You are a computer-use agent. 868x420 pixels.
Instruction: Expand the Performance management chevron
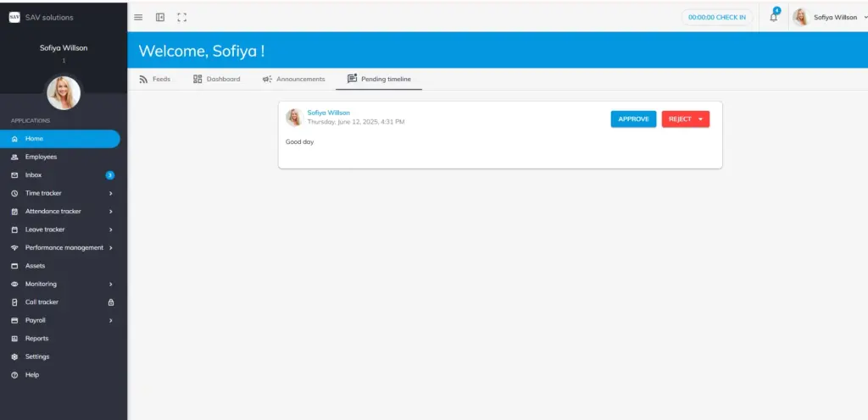click(x=111, y=247)
